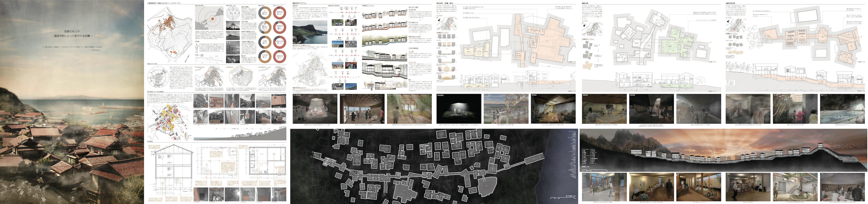Click the heading 三重県鳥羽市、神島におけるフィールドサーベイ

pyautogui.click(x=164, y=3)
